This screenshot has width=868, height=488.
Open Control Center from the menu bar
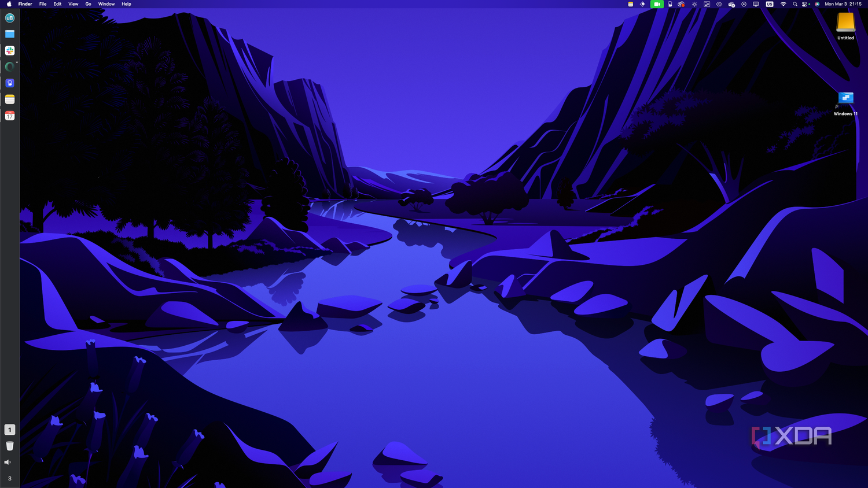806,4
